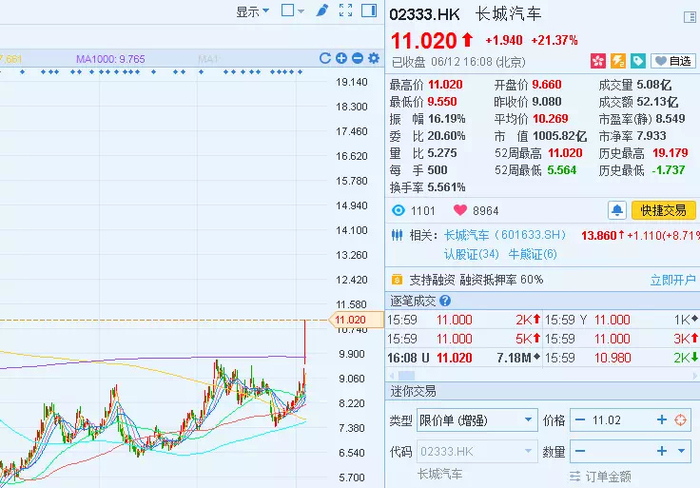This screenshot has width=700, height=488.
Task: Increase price with plus stepper
Action: [x=662, y=420]
